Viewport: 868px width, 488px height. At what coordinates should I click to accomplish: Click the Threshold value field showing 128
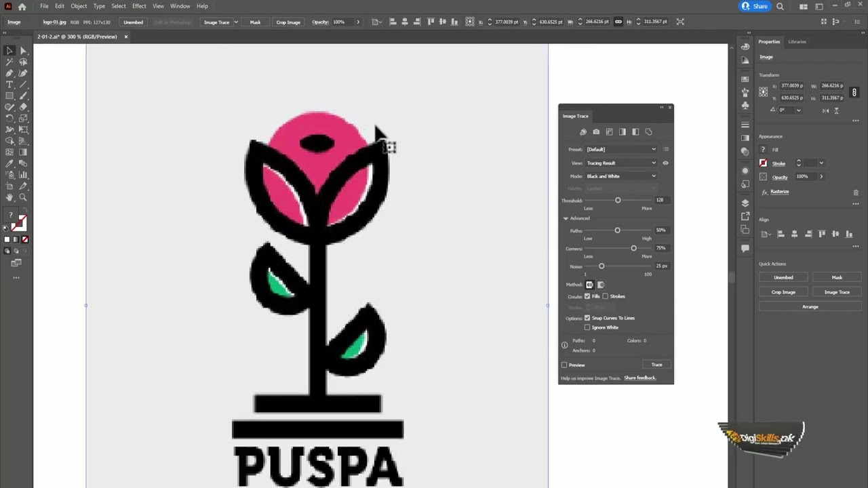(662, 200)
